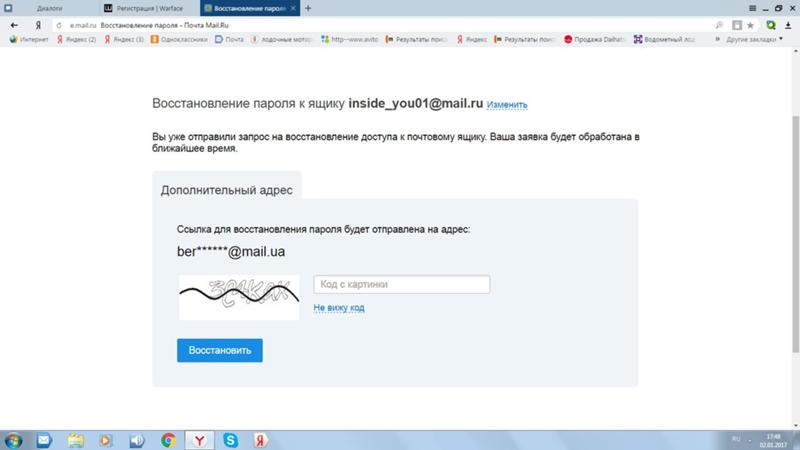Launch the media player taskbar icon
The height and width of the screenshot is (450, 800).
pyautogui.click(x=106, y=440)
